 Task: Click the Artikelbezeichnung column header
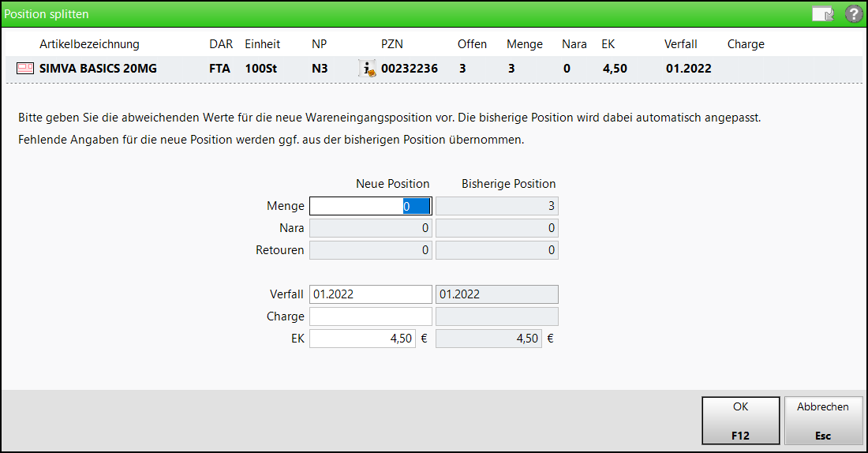coord(89,44)
